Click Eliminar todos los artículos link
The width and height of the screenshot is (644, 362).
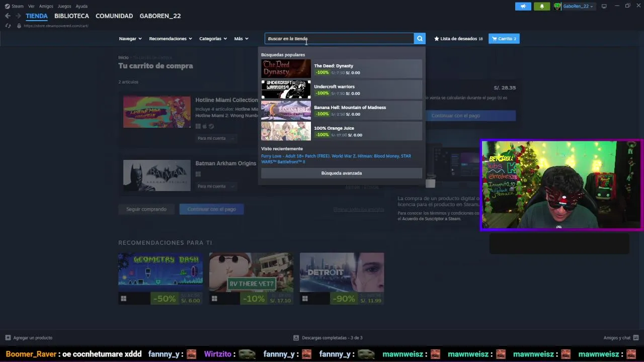[x=359, y=210]
